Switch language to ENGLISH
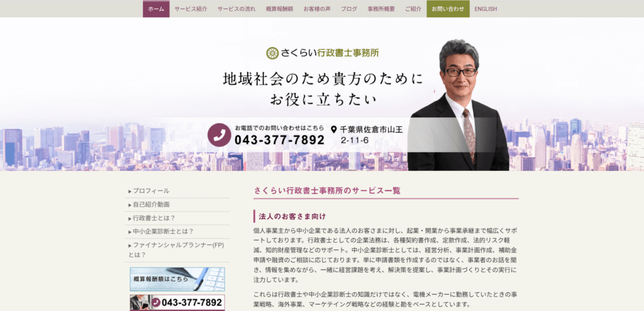644x311 pixels. tap(486, 9)
